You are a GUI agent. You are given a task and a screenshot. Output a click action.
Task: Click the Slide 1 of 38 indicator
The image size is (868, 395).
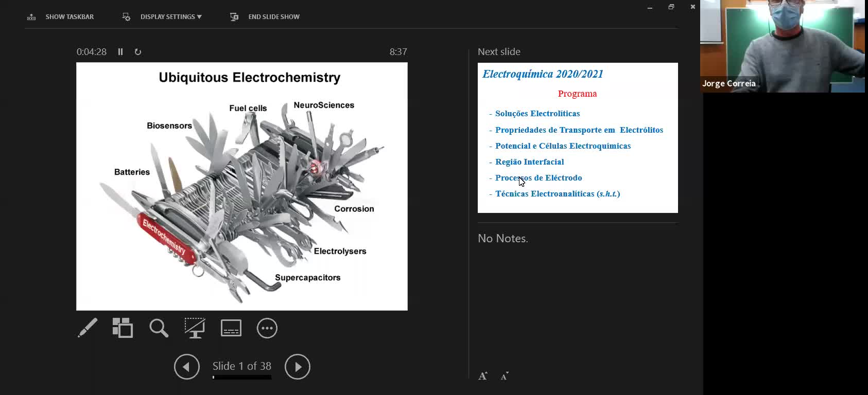point(242,366)
